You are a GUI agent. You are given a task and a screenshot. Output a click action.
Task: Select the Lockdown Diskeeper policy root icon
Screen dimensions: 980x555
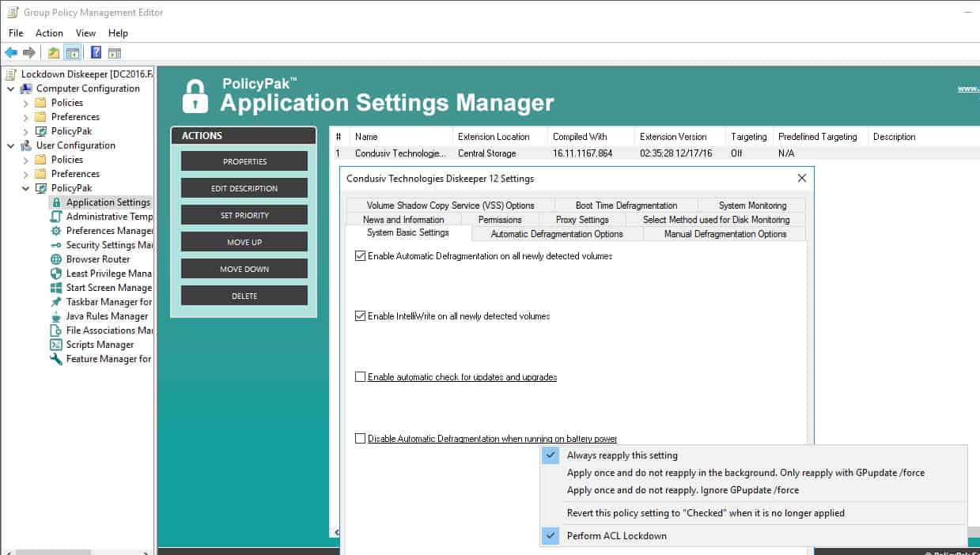tap(11, 74)
